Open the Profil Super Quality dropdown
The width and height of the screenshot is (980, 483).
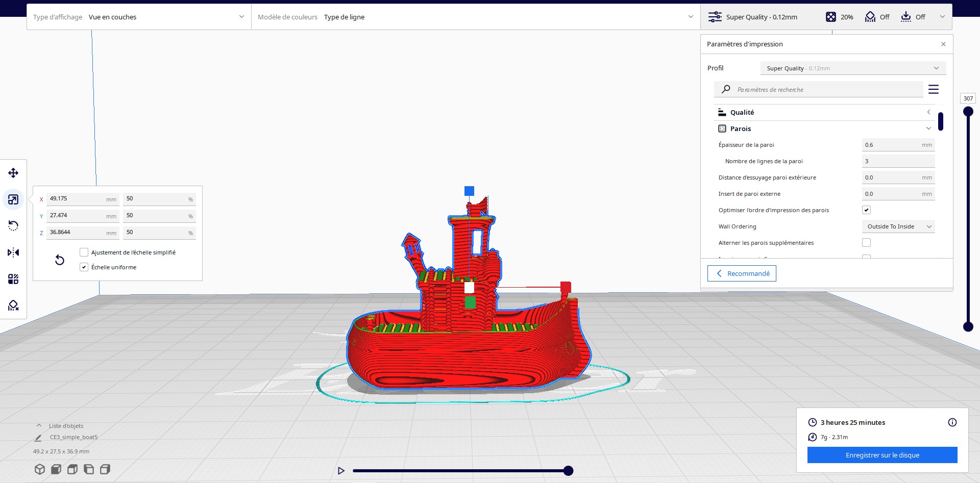(853, 68)
